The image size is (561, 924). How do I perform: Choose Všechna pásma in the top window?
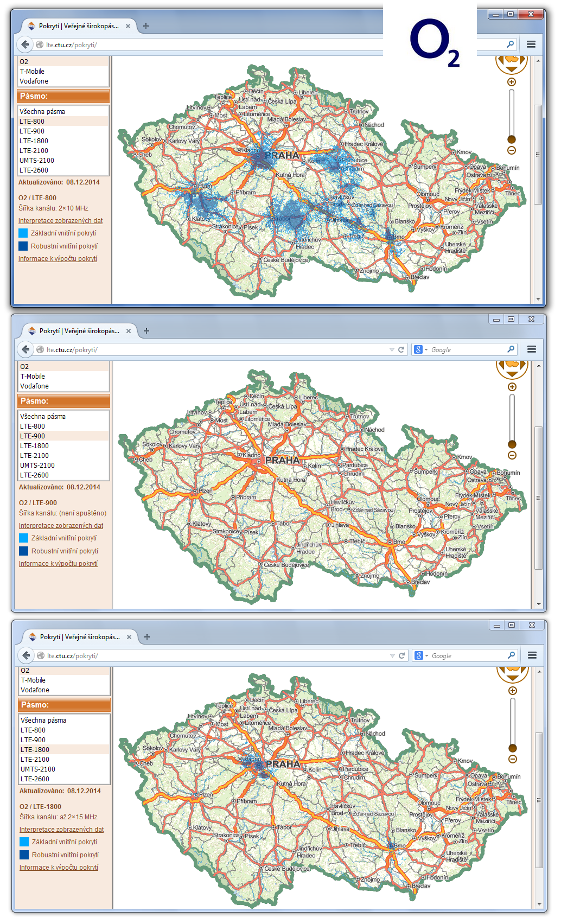tap(63, 111)
